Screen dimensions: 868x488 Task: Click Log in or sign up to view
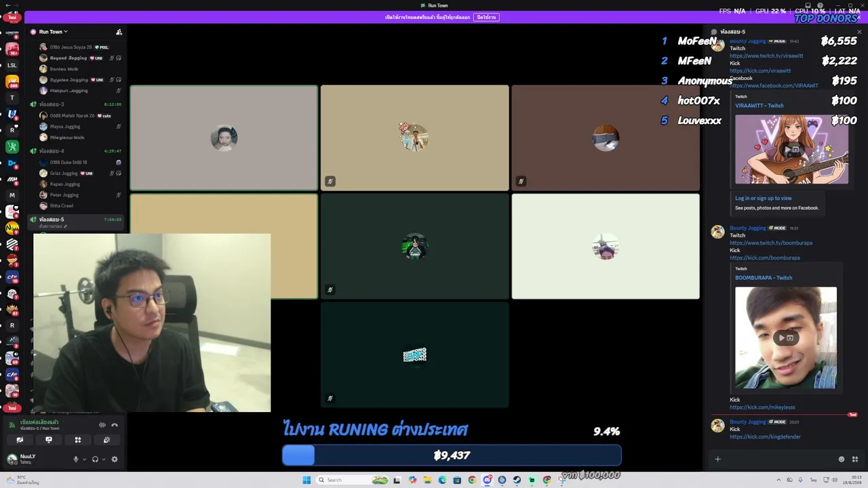[x=764, y=199]
